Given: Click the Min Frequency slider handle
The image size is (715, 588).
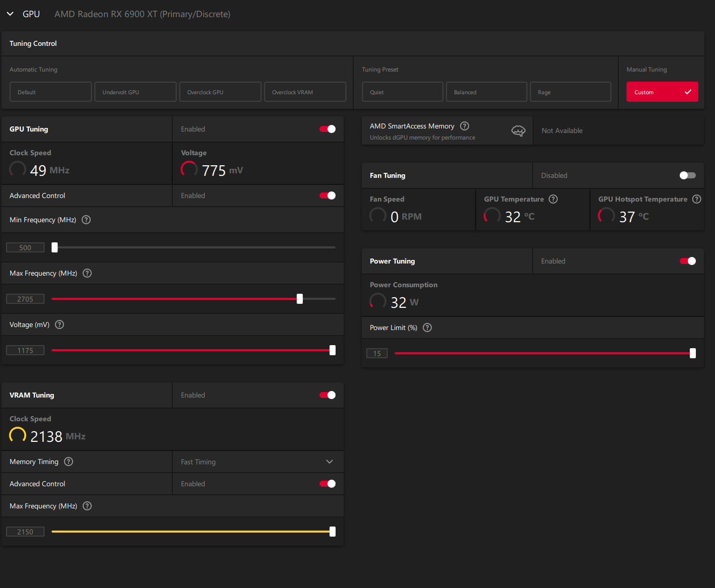Looking at the screenshot, I should coord(54,247).
